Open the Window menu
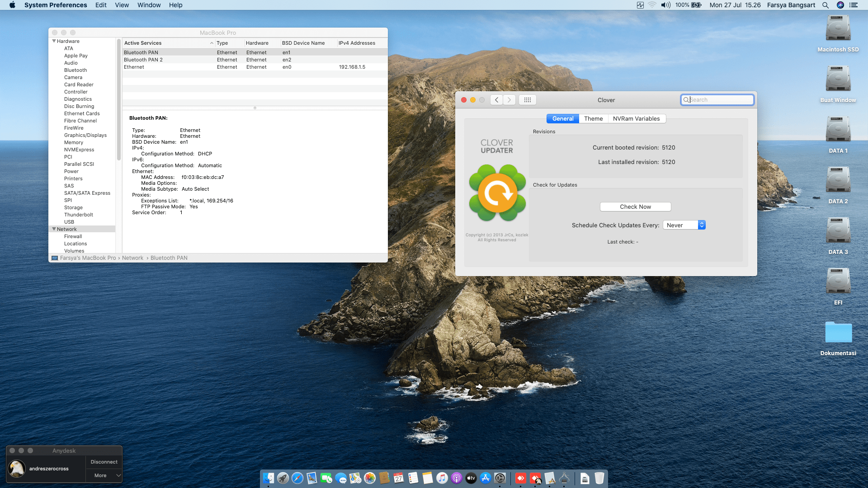The width and height of the screenshot is (868, 488). point(149,5)
